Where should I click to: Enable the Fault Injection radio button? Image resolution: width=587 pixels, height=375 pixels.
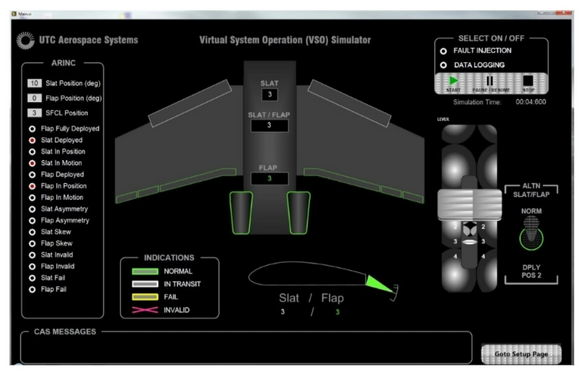click(x=443, y=51)
